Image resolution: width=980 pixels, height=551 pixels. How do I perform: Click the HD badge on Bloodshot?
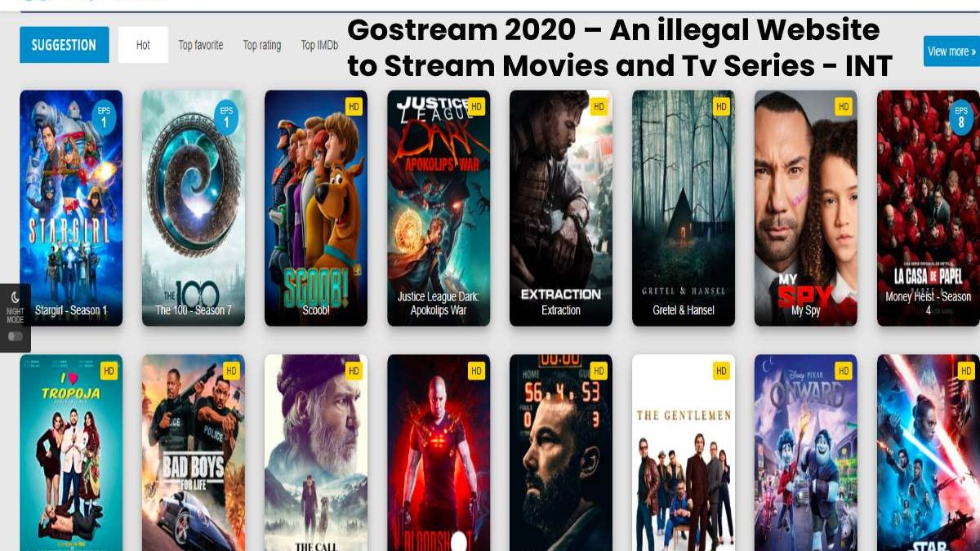click(x=476, y=371)
